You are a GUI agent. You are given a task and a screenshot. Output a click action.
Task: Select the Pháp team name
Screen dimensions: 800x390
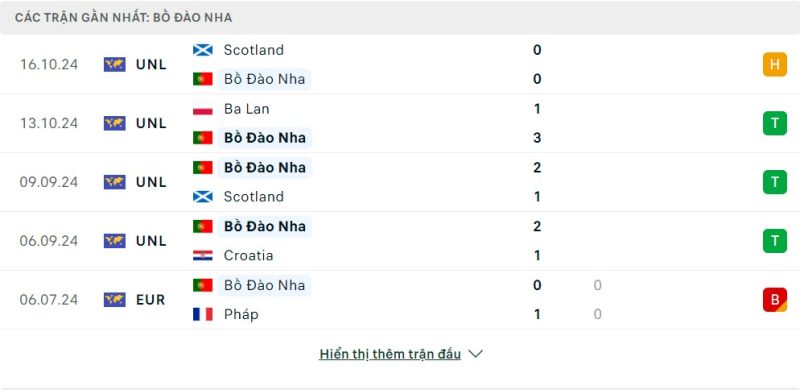coord(241,314)
